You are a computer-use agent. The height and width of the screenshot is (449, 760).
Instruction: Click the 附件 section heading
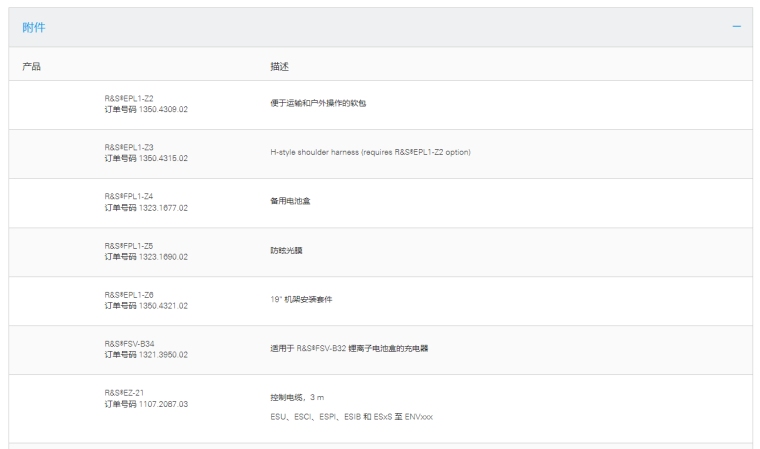point(34,27)
